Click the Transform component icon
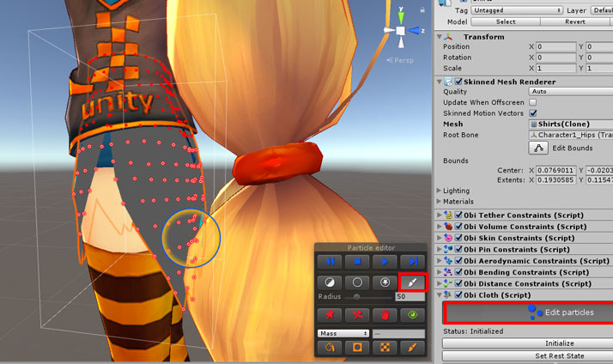Image resolution: width=613 pixels, height=364 pixels. 448,37
